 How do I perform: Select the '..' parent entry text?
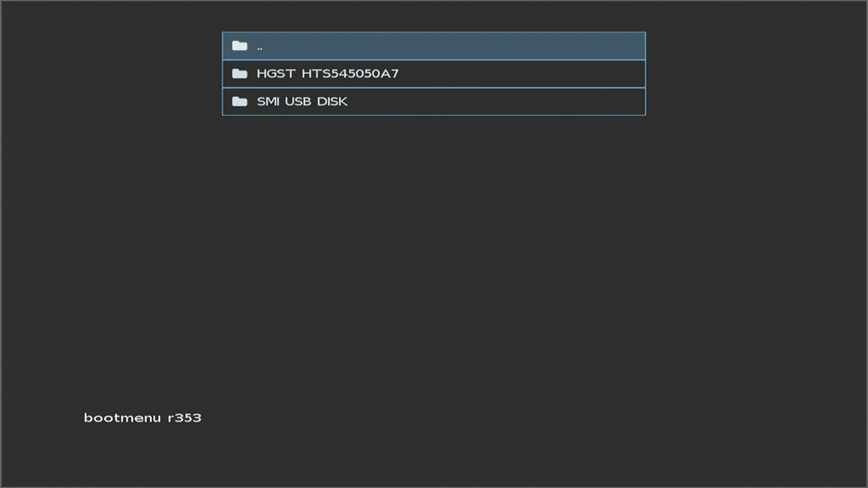(259, 47)
